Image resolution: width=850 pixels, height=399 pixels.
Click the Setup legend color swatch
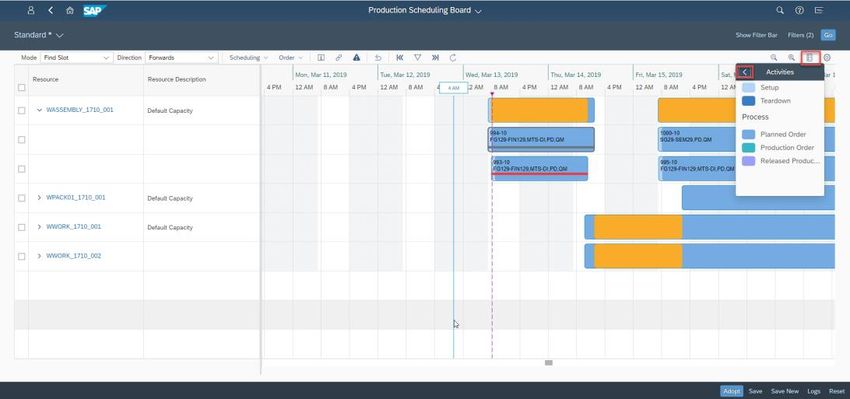click(748, 87)
